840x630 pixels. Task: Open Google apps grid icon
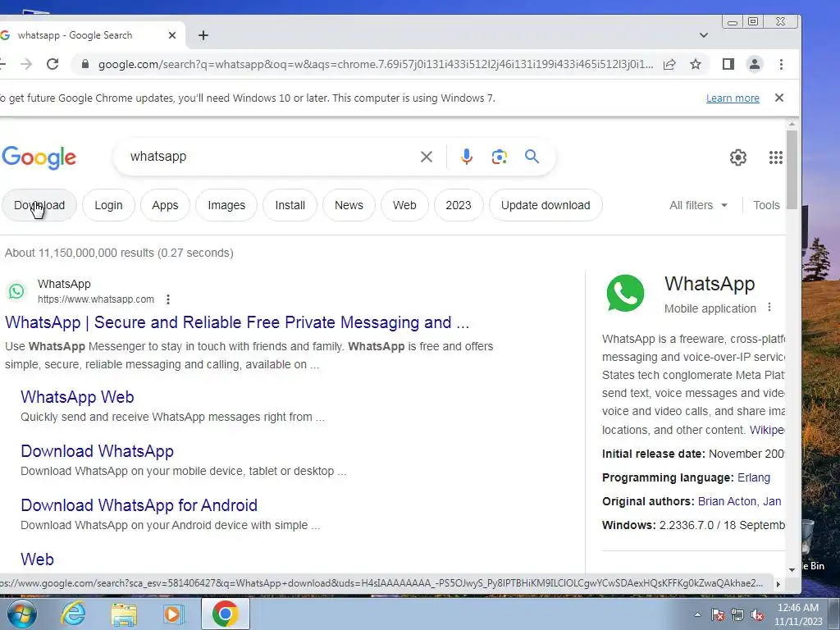tap(776, 157)
